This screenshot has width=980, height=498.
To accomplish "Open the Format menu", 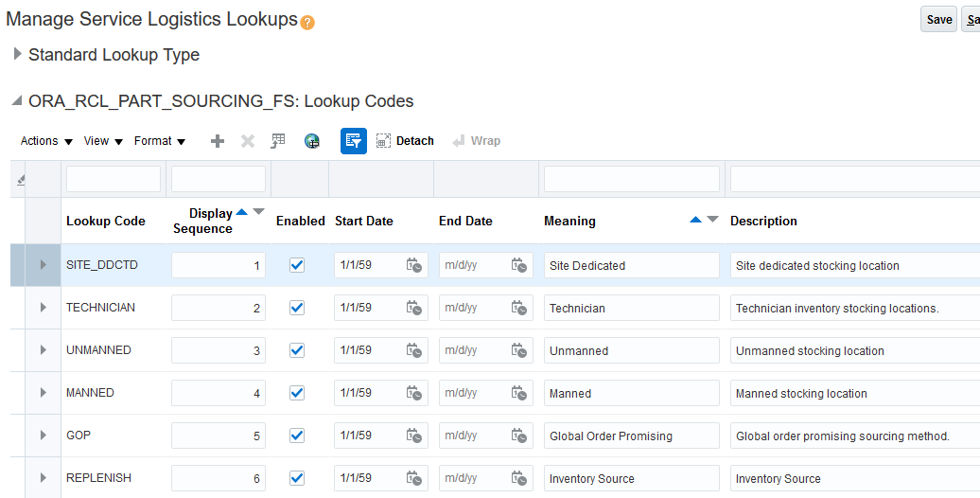I will [x=159, y=141].
